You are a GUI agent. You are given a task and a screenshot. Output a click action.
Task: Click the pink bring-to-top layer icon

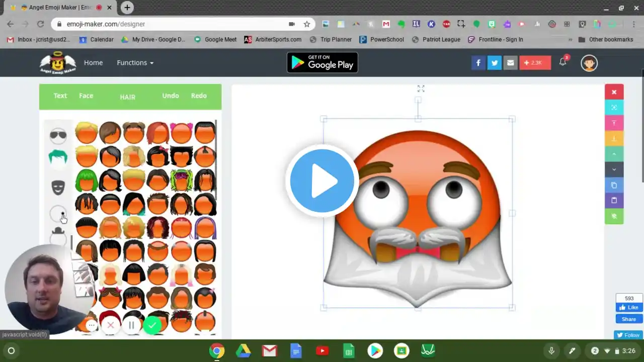click(614, 123)
